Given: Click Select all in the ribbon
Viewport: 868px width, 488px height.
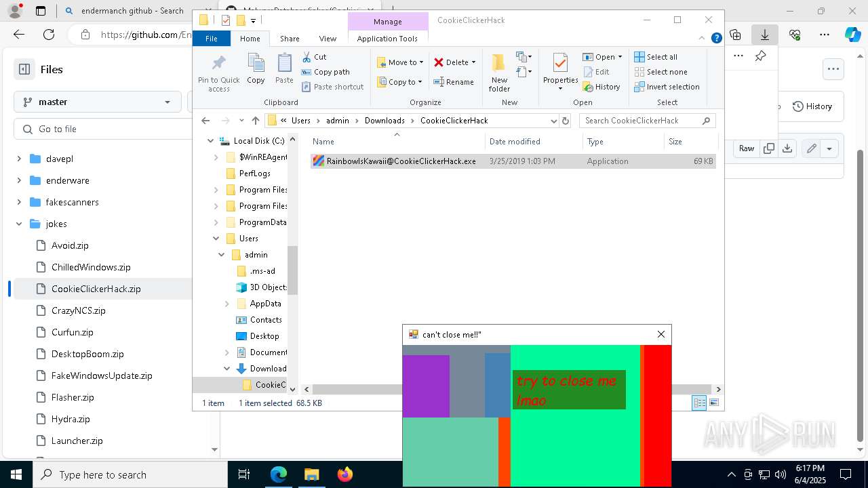Looking at the screenshot, I should point(655,57).
